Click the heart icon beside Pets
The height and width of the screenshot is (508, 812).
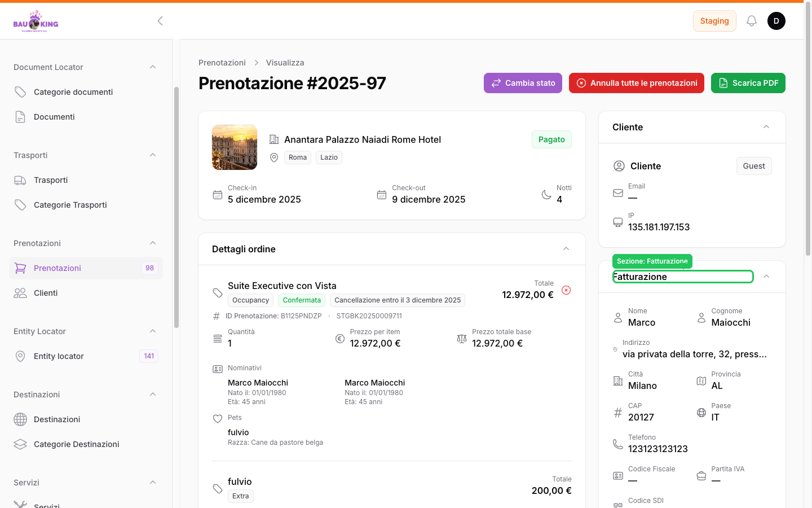(x=218, y=419)
